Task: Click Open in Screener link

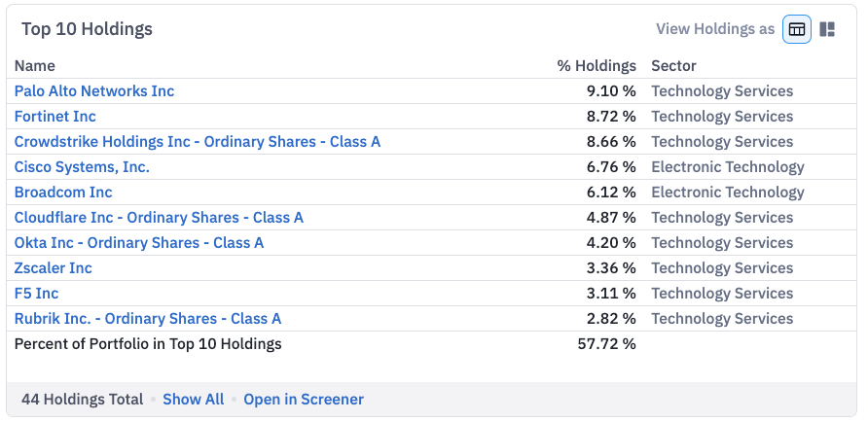Action: 304,400
